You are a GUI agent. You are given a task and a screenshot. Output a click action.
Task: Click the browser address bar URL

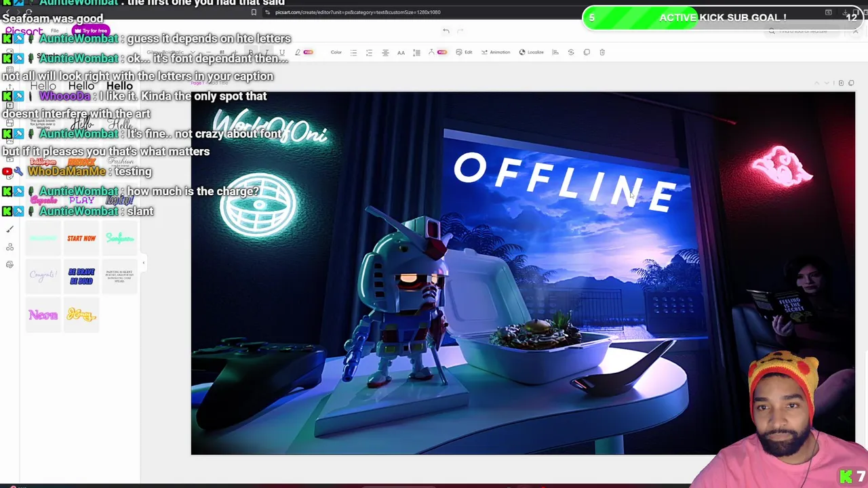tap(357, 12)
